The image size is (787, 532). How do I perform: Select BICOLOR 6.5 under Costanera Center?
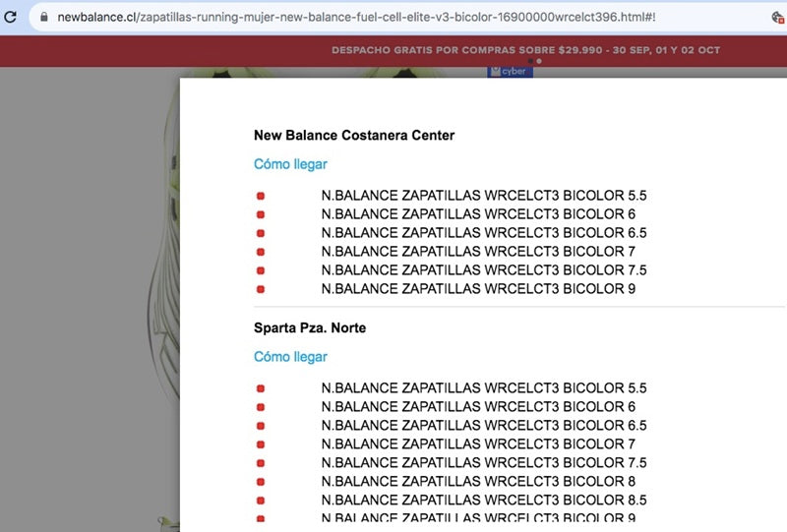pyautogui.click(x=484, y=232)
